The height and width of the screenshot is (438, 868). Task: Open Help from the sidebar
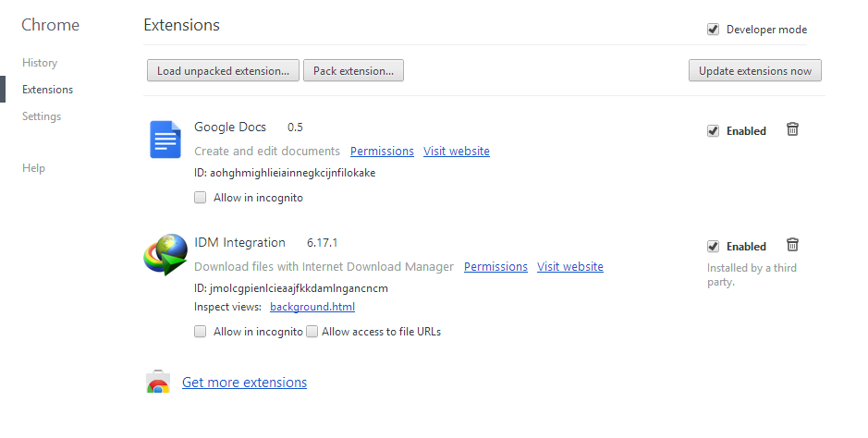[x=33, y=168]
